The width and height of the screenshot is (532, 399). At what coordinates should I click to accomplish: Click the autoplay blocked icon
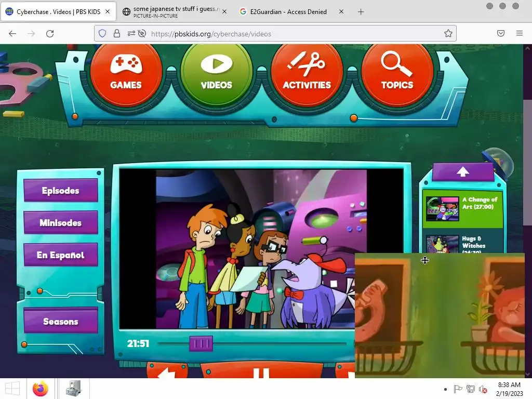coord(142,34)
